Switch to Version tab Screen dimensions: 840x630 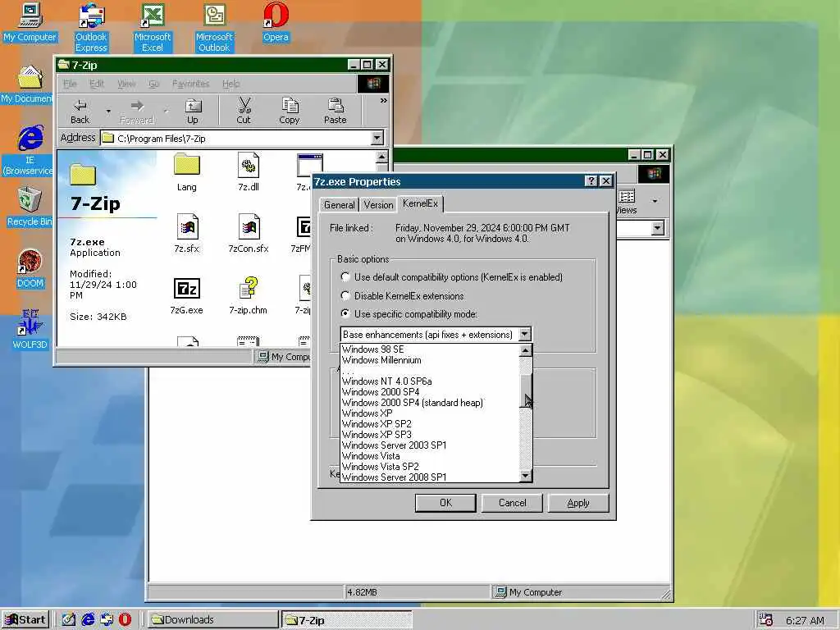click(x=378, y=204)
